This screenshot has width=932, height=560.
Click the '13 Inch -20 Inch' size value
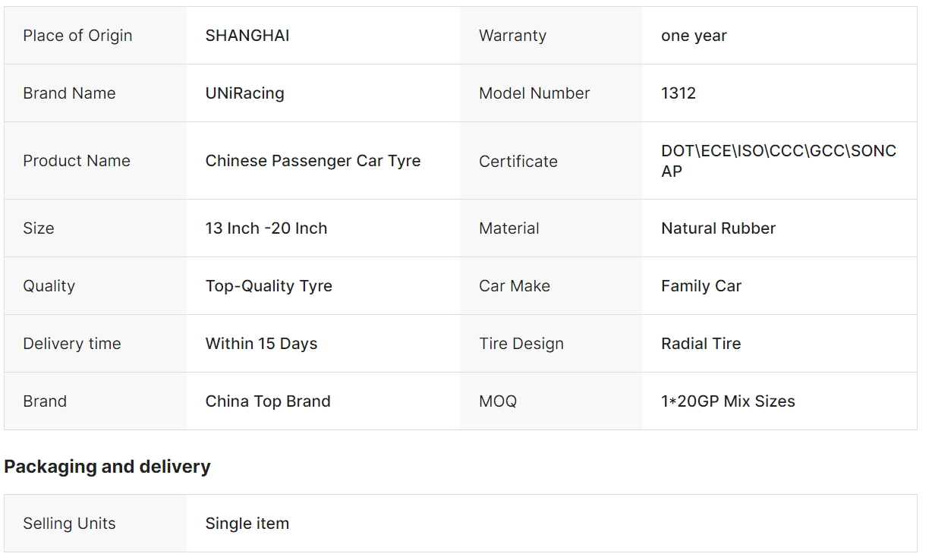tap(266, 228)
